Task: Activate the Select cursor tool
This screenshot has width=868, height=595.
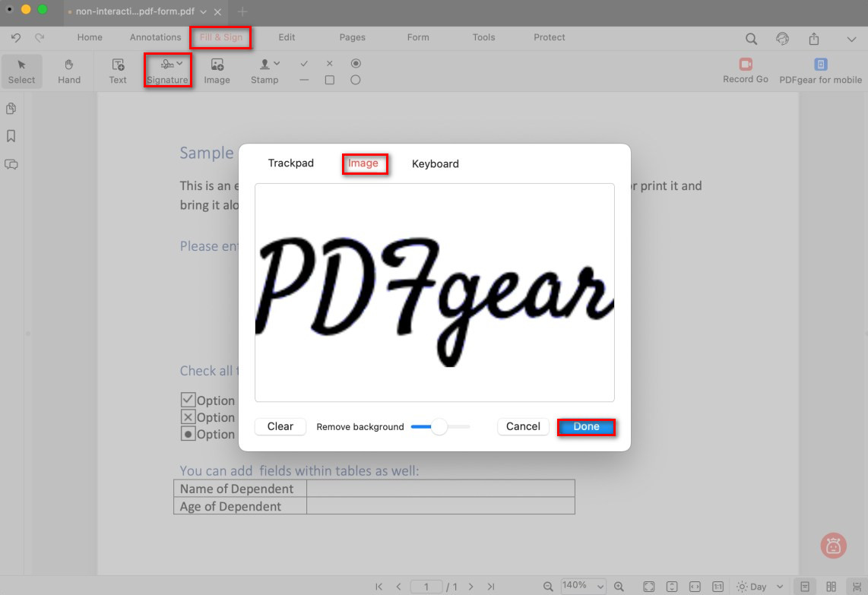Action: [21, 71]
